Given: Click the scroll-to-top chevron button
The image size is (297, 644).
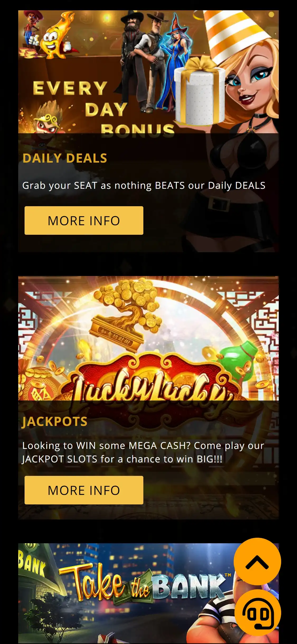Looking at the screenshot, I should (257, 562).
